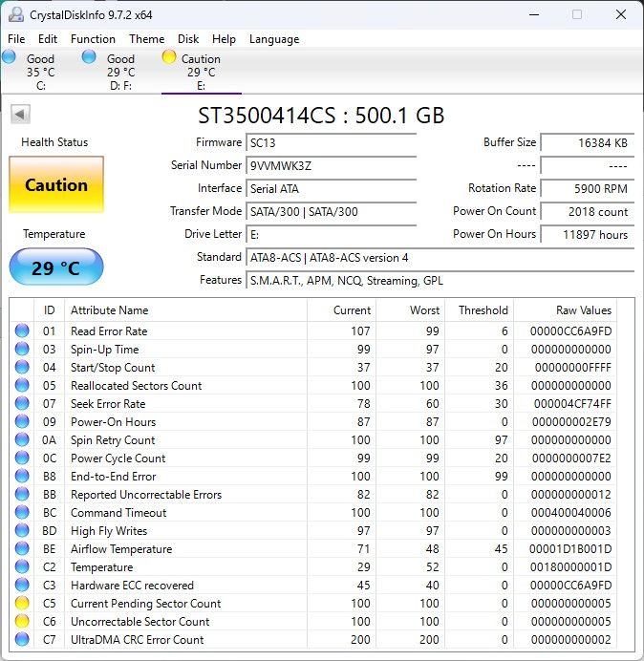Open the File menu
The image size is (644, 661).
pos(16,39)
